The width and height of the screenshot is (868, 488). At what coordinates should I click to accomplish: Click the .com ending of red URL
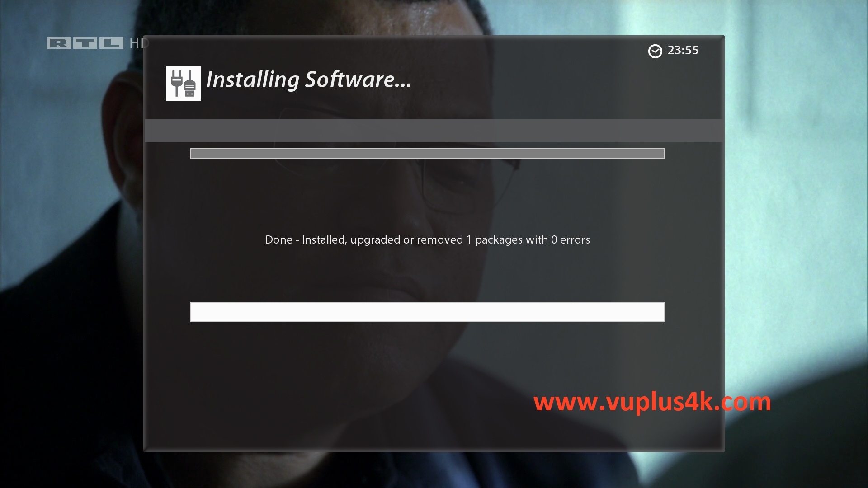[x=745, y=402]
